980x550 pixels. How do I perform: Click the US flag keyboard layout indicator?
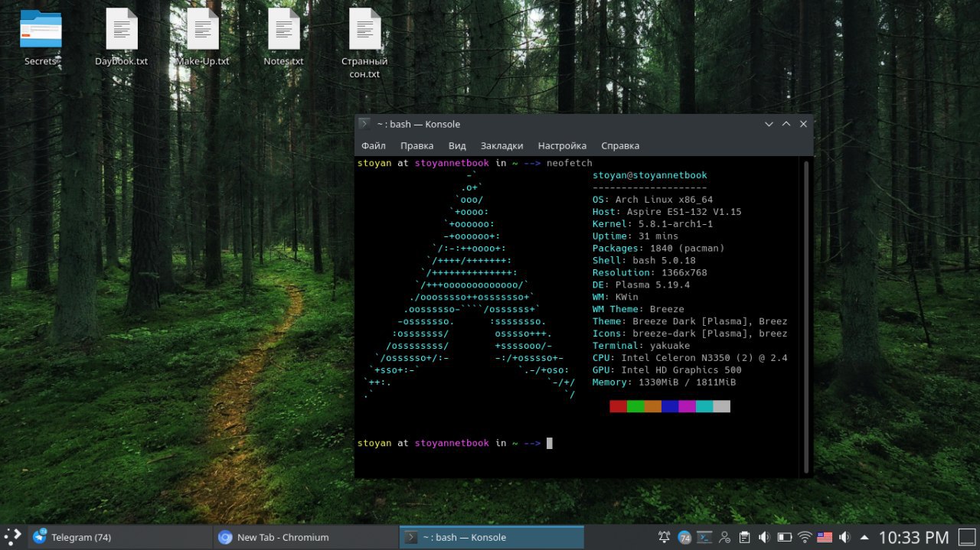tap(825, 537)
